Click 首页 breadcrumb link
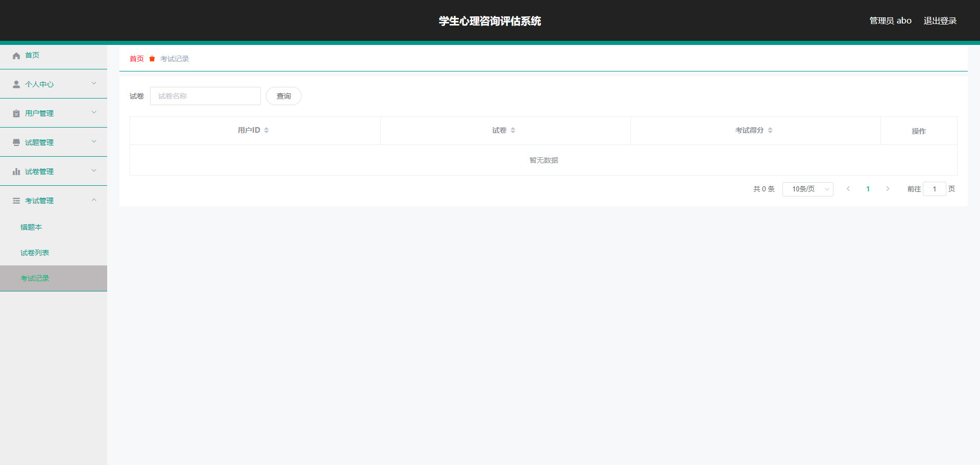 (x=137, y=59)
